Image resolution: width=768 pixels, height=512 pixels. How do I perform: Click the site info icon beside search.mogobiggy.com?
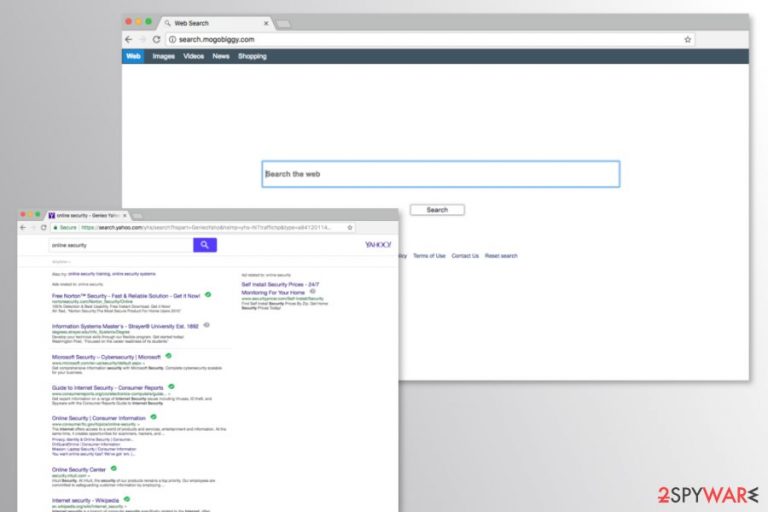pyautogui.click(x=172, y=39)
